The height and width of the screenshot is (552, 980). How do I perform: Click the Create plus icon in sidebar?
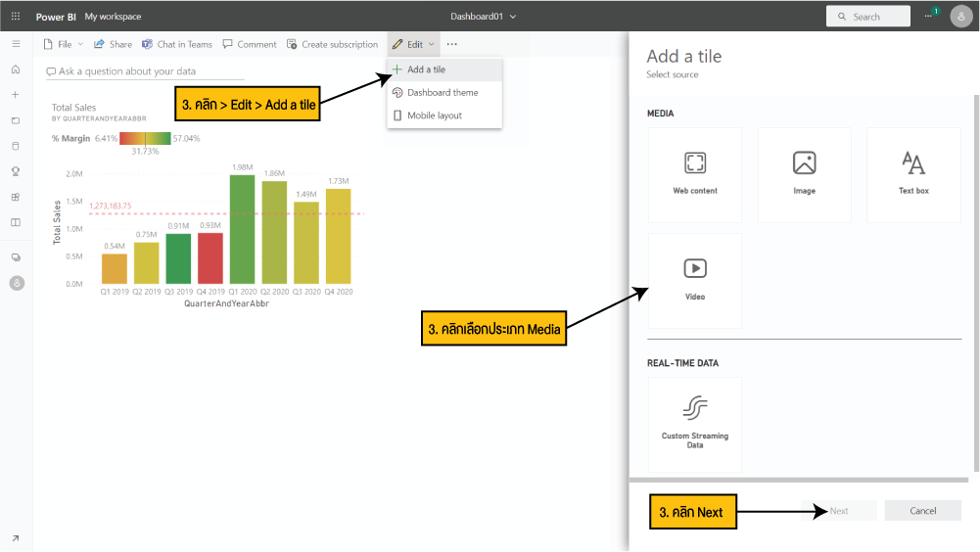click(x=16, y=94)
